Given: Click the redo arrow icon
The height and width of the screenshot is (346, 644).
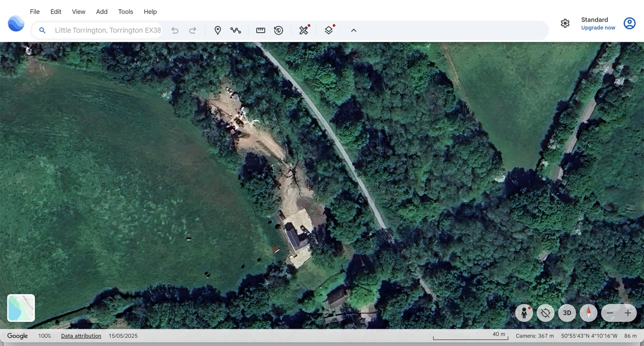Looking at the screenshot, I should click(x=193, y=31).
